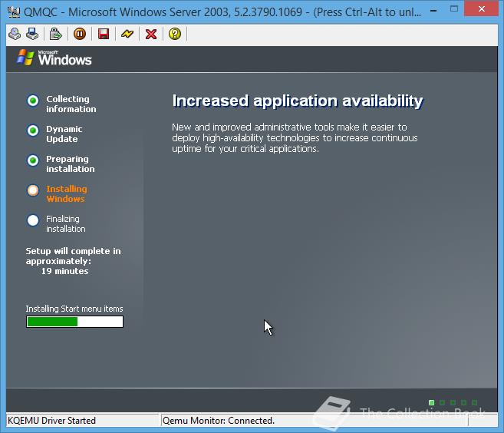Click the clipboard with green arrow icon
This screenshot has width=504, height=433.
(55, 34)
